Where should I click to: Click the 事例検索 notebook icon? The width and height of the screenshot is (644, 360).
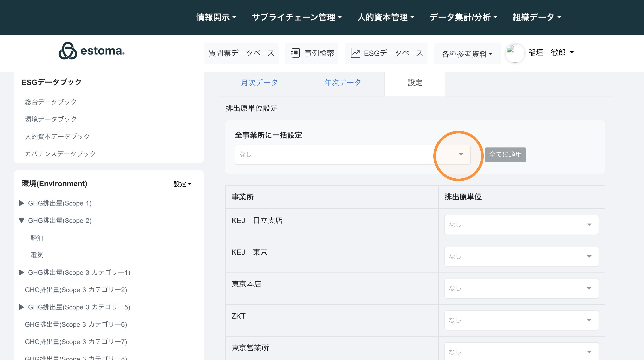pyautogui.click(x=295, y=53)
